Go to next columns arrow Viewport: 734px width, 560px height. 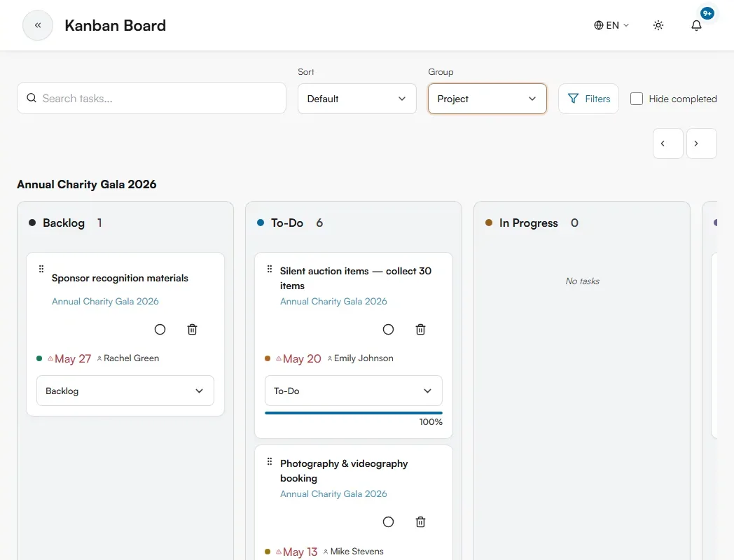702,143
